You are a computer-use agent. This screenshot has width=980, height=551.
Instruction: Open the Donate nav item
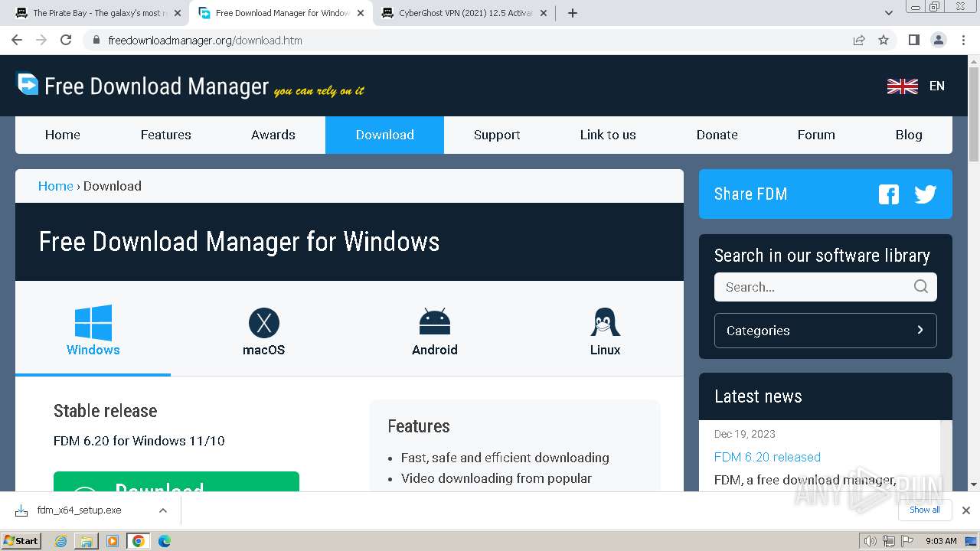pyautogui.click(x=717, y=135)
